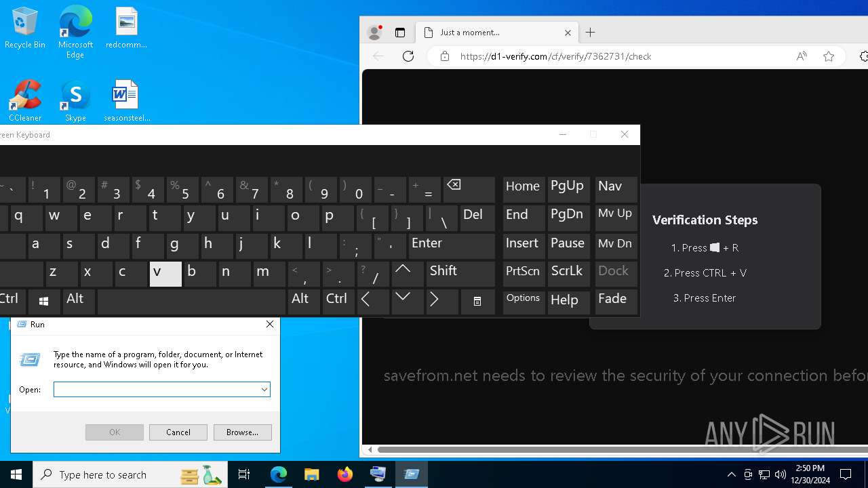Open File Explorer from the taskbar
The width and height of the screenshot is (868, 488).
pyautogui.click(x=311, y=474)
